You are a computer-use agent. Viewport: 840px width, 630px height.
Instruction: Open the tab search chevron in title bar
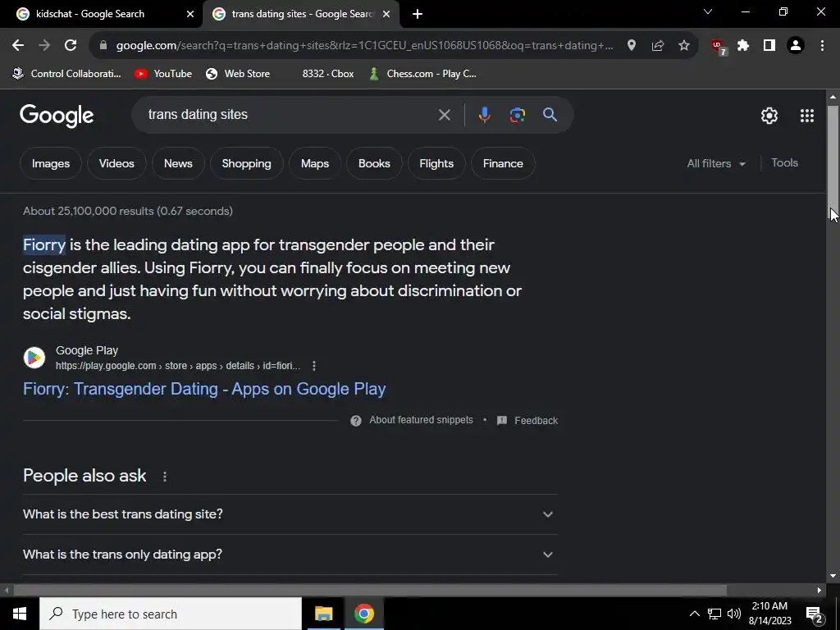[x=708, y=11]
